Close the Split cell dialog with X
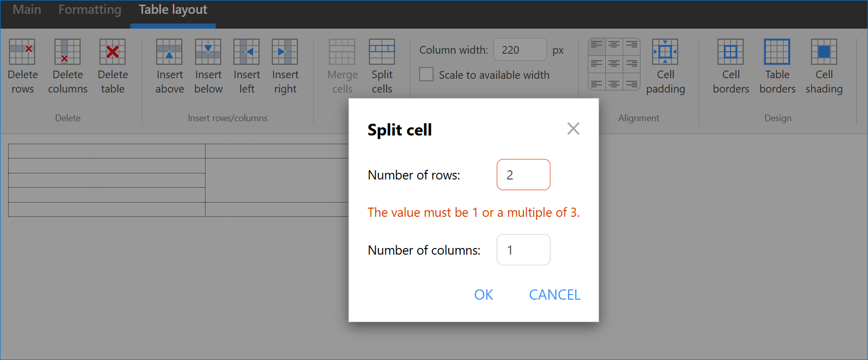Viewport: 868px width, 360px height. (x=573, y=128)
